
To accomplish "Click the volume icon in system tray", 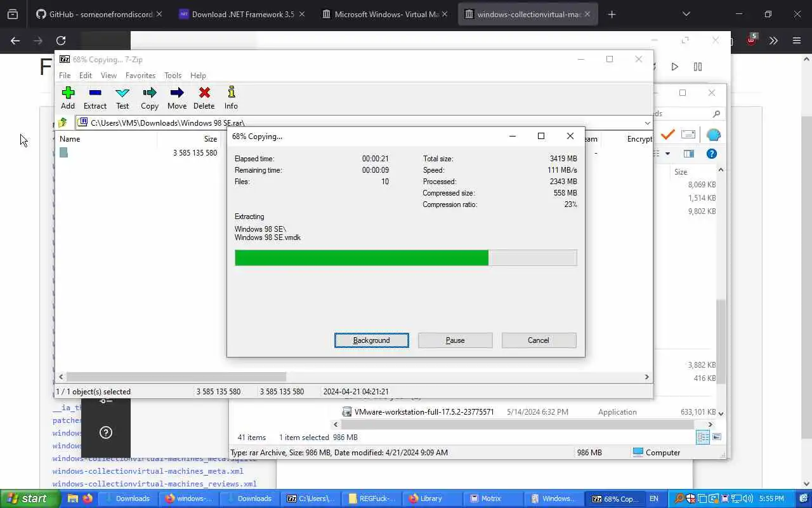I will (x=748, y=498).
